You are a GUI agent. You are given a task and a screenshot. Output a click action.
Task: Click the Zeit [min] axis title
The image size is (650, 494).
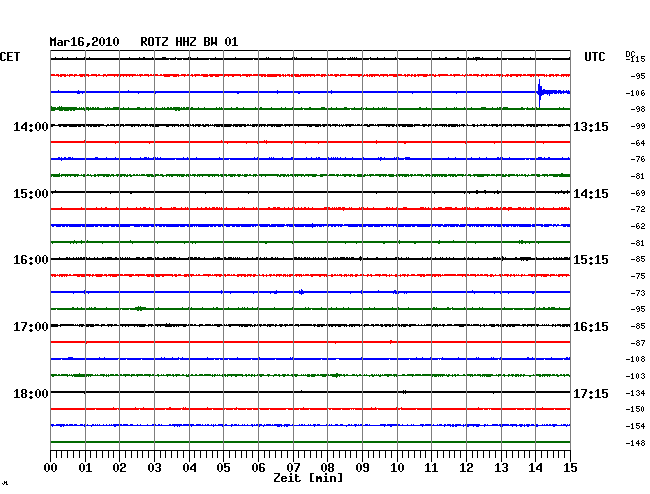(x=308, y=478)
